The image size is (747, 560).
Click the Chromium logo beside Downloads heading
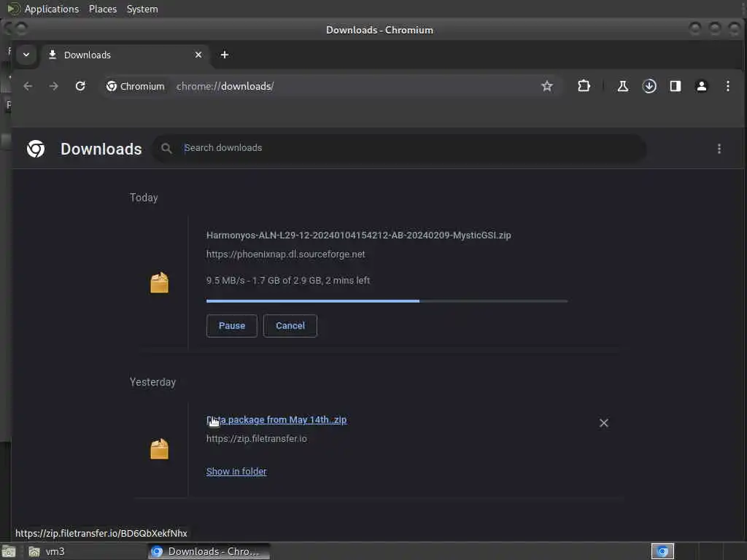click(x=36, y=149)
